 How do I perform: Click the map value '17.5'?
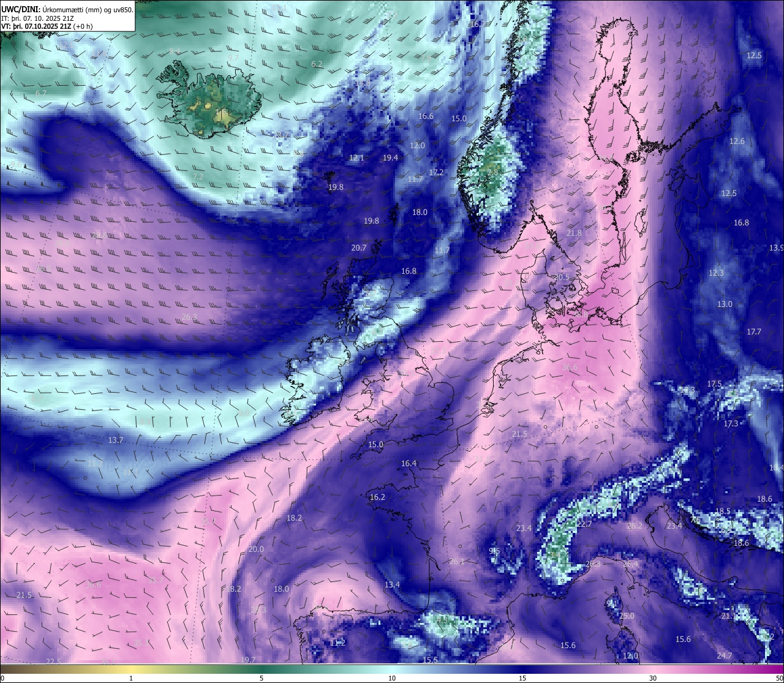(x=715, y=383)
